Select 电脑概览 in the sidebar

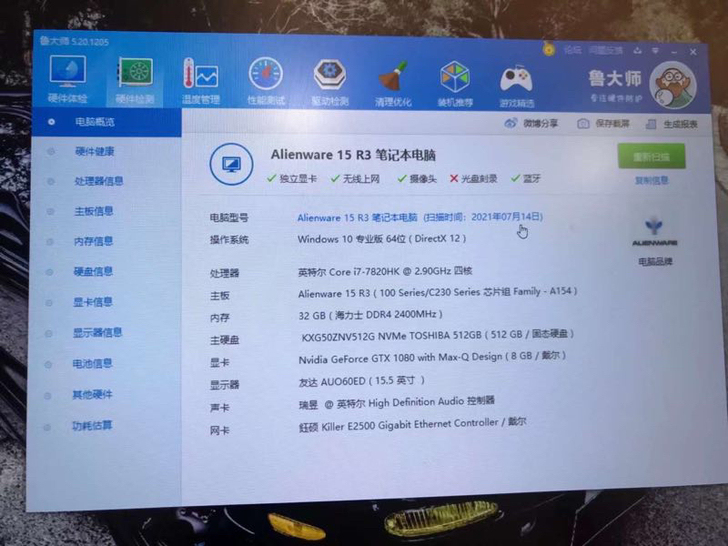(x=106, y=122)
